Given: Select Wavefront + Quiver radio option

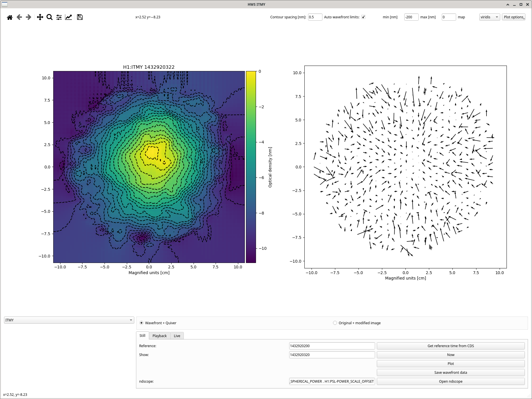Looking at the screenshot, I should pyautogui.click(x=141, y=323).
